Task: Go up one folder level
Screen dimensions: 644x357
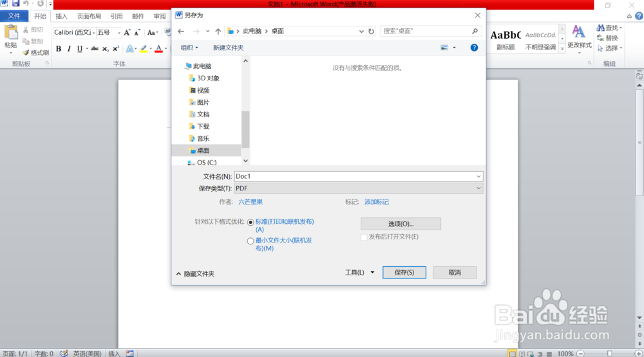Action: [x=218, y=31]
